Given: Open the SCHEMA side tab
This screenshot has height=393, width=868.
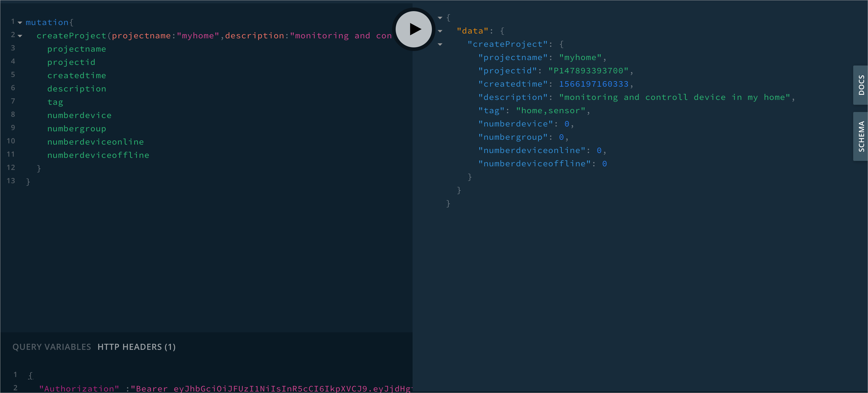Looking at the screenshot, I should click(860, 136).
